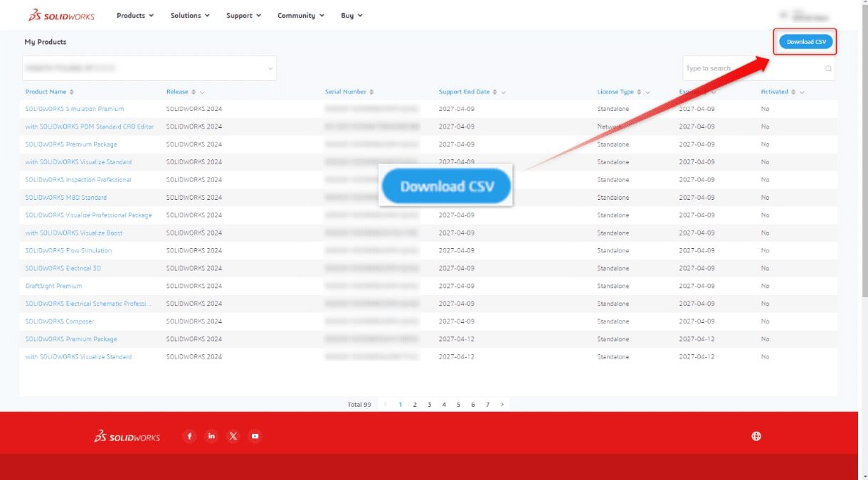Click the Serial Number column header
This screenshot has width=868, height=480.
[346, 92]
